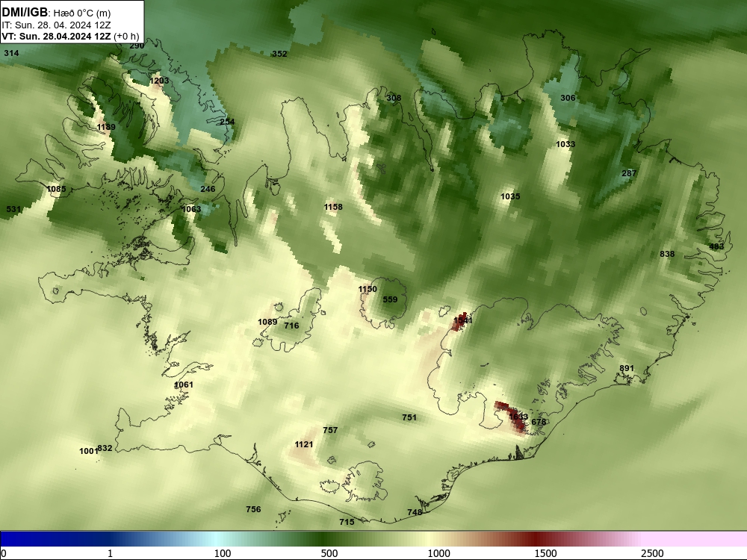The height and width of the screenshot is (560, 747).
Task: Click the map value 314
Action: (11, 53)
